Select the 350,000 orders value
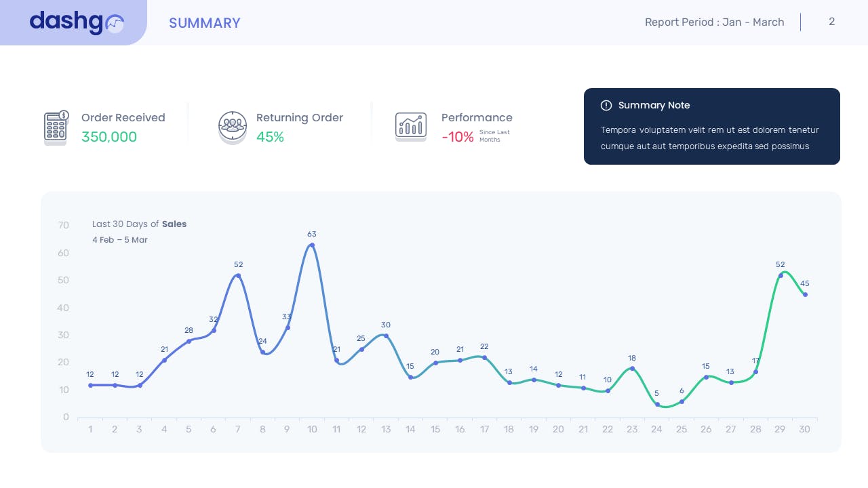 (109, 137)
